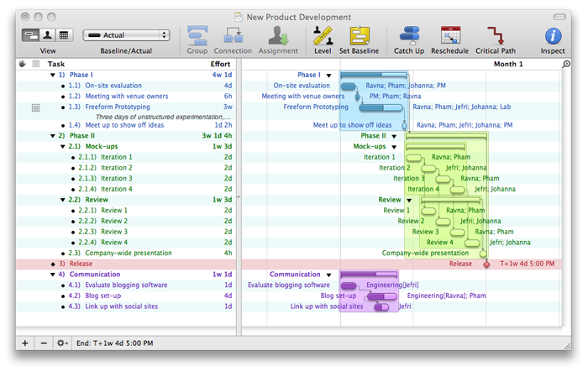This screenshot has width=588, height=372.
Task: Click Blog set-up progress bar
Action: tap(381, 297)
